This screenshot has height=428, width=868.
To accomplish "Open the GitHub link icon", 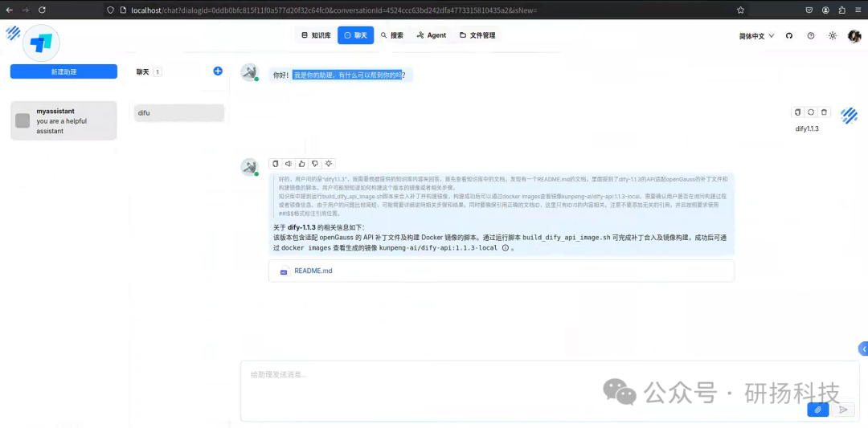I will pyautogui.click(x=789, y=35).
